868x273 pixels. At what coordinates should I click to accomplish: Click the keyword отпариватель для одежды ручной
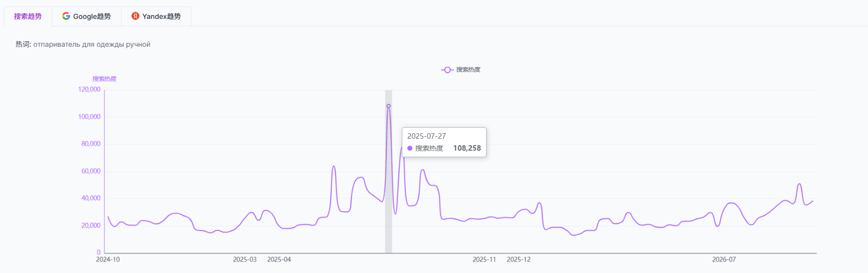(92, 44)
